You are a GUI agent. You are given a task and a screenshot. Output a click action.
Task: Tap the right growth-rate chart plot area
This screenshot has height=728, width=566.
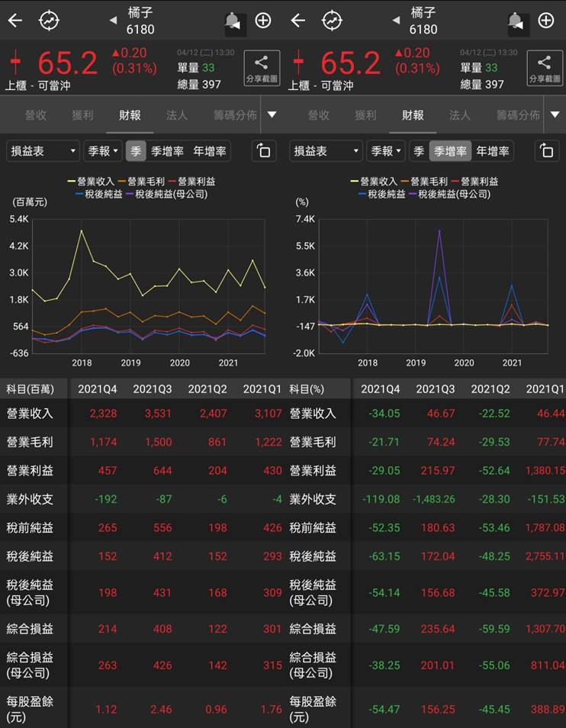pyautogui.click(x=433, y=285)
